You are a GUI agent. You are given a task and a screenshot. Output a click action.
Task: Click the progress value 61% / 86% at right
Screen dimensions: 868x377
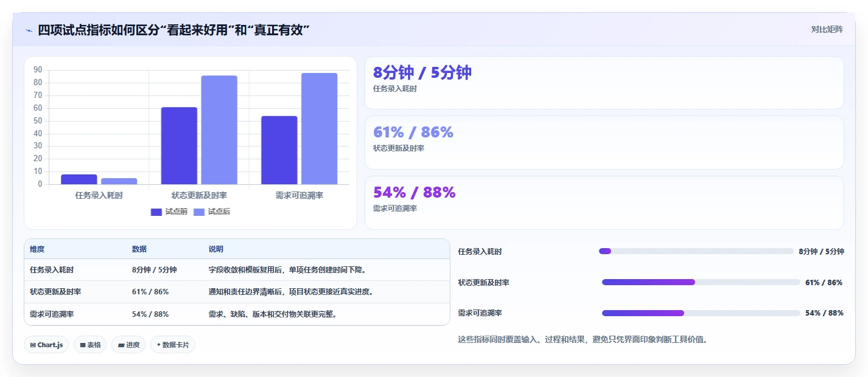(x=824, y=282)
